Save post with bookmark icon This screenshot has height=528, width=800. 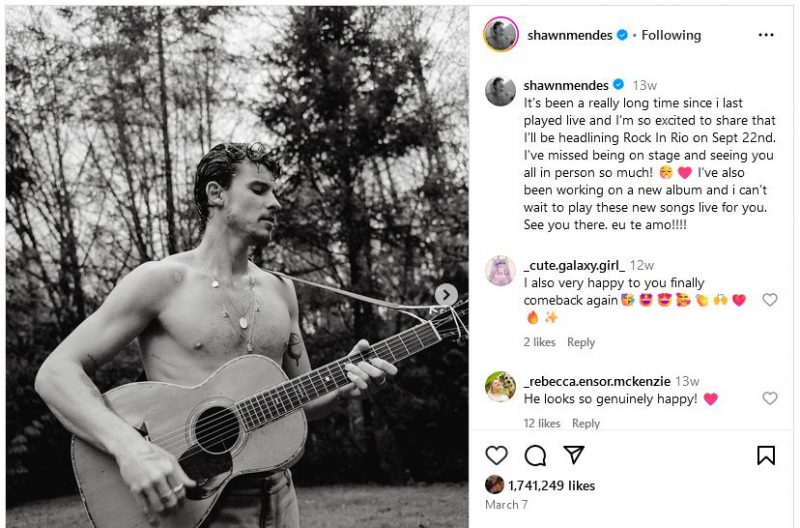pos(766,456)
